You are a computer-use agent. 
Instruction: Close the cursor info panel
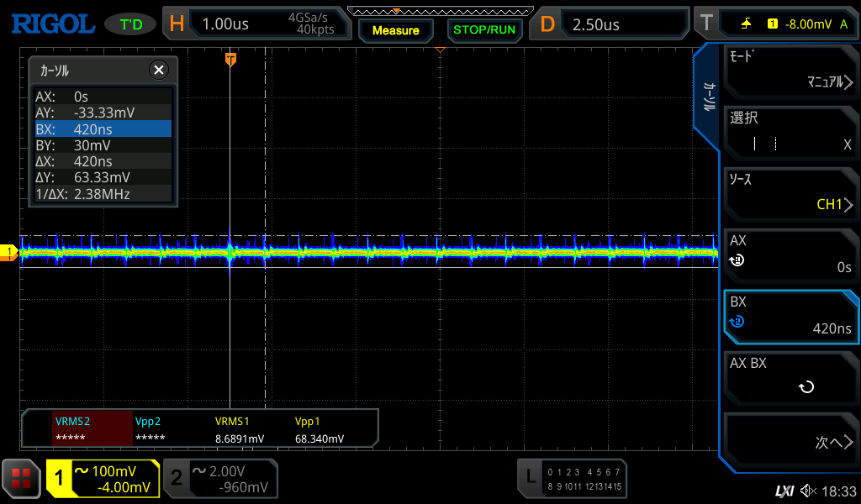(157, 71)
